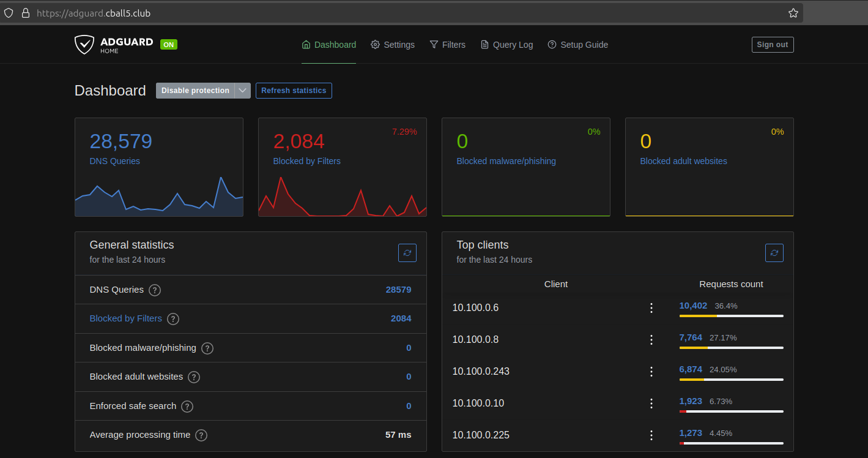Click progress bar under 27.17% for 10.100.0.8

(732, 348)
